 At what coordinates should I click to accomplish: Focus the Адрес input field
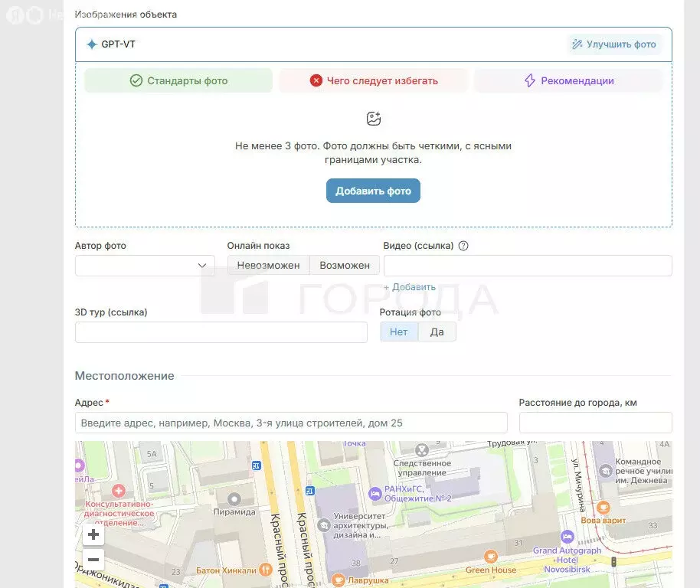pos(291,423)
